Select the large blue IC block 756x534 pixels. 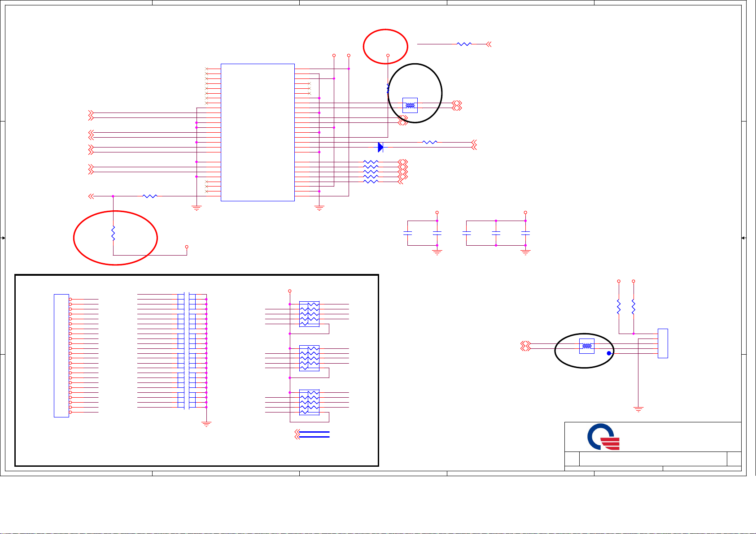pyautogui.click(x=258, y=132)
